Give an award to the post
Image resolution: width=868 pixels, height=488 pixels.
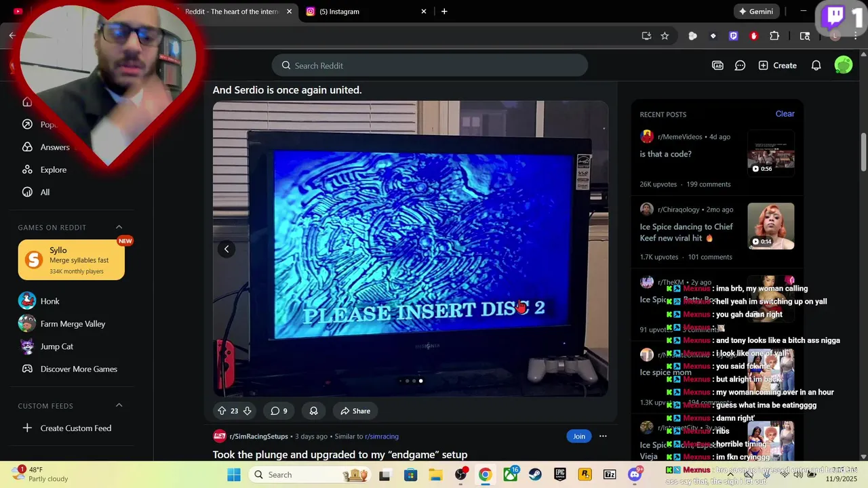[314, 411]
